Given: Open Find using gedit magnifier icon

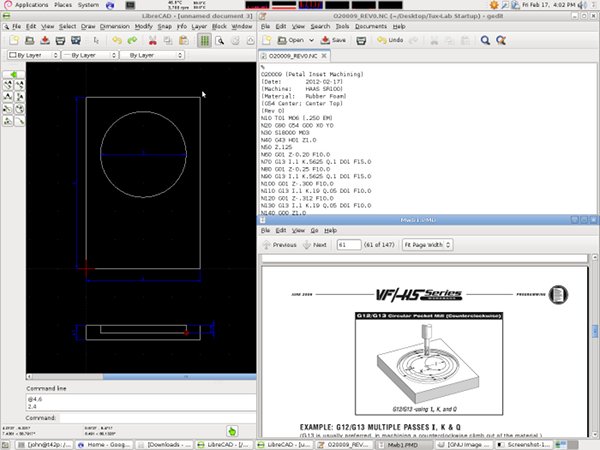Looking at the screenshot, I should (x=485, y=40).
